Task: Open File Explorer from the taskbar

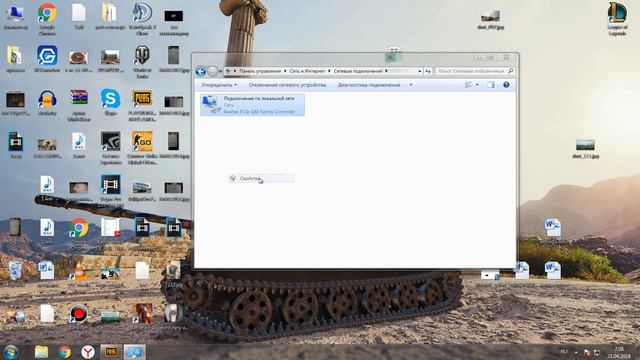Action: [41, 352]
